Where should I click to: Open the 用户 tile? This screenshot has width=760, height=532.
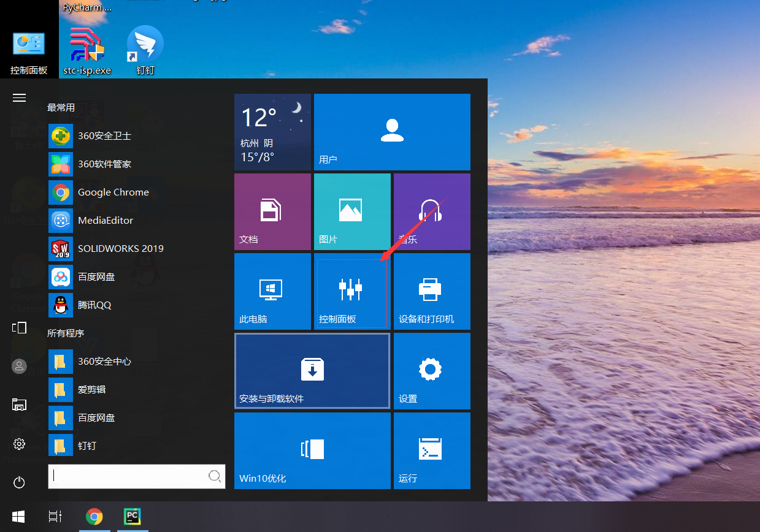click(392, 132)
